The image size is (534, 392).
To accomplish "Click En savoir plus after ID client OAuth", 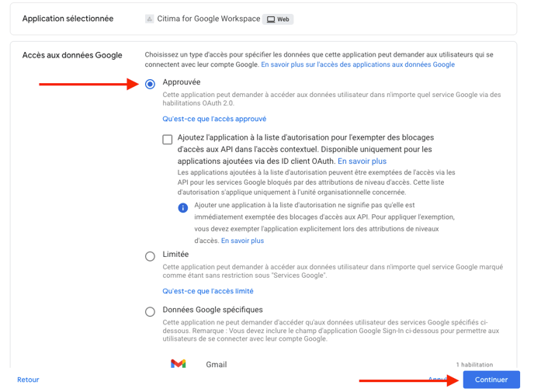I will pos(362,161).
